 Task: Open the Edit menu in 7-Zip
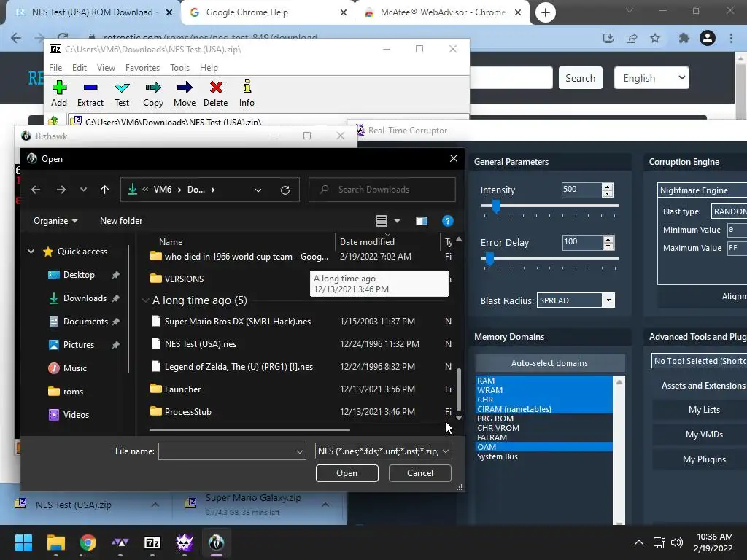coord(80,68)
